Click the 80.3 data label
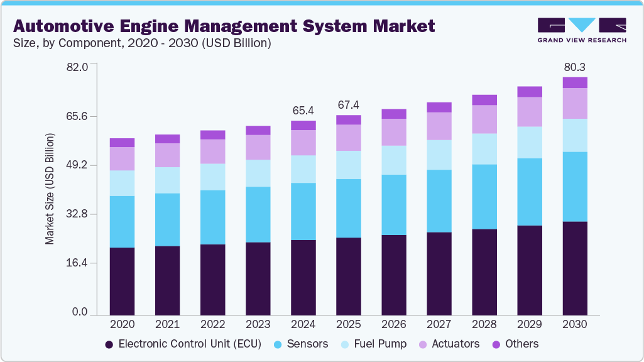Viewport: 644px width, 362px height. coord(575,67)
